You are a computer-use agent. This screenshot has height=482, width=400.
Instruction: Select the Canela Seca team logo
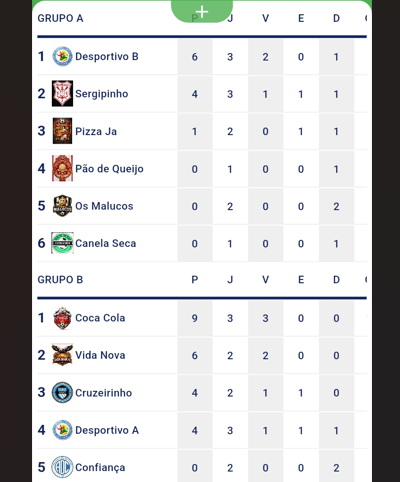tap(62, 243)
